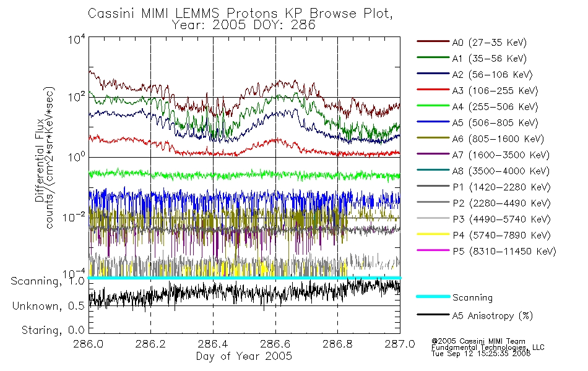Click the Scanning legend text
The width and height of the screenshot is (588, 371).
point(472,298)
